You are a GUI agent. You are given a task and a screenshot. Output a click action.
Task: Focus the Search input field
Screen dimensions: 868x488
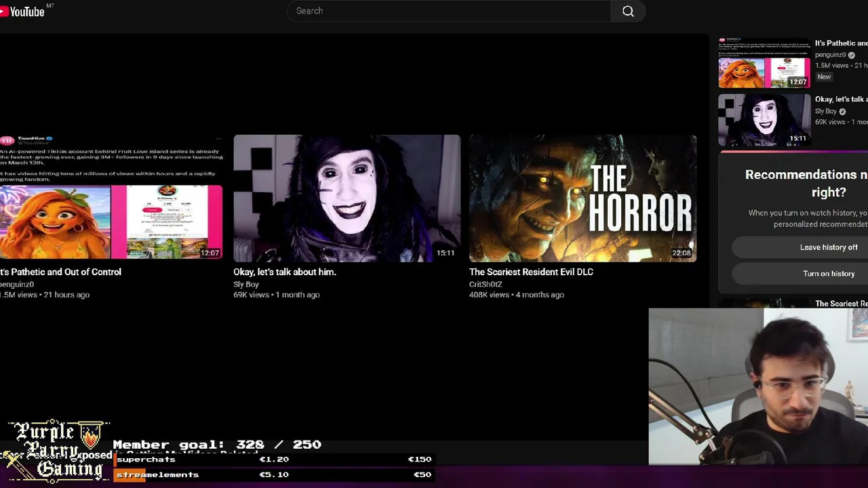449,11
